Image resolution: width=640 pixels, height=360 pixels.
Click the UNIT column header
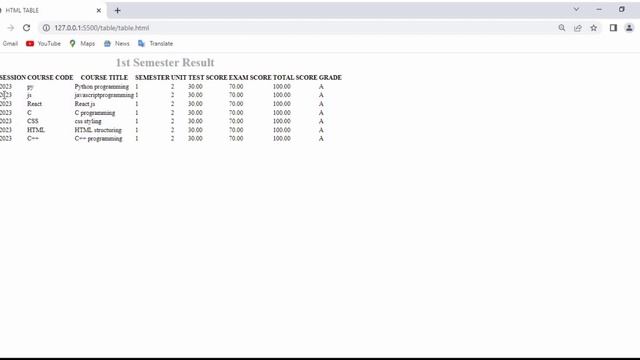coord(179,78)
